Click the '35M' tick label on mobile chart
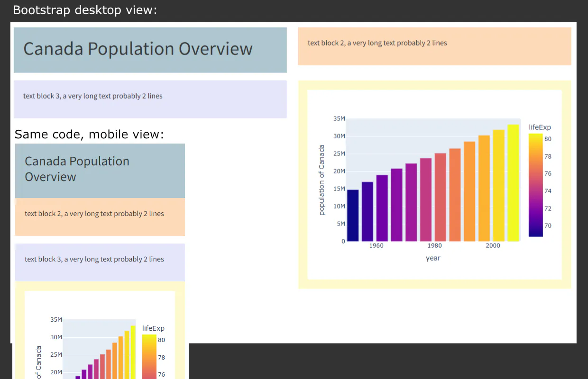The image size is (588, 379). click(x=55, y=319)
